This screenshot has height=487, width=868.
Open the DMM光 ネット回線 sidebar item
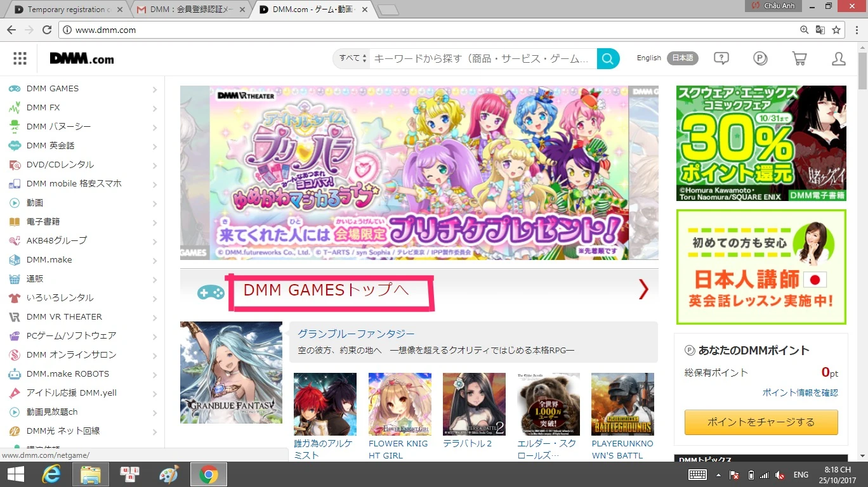tap(82, 431)
